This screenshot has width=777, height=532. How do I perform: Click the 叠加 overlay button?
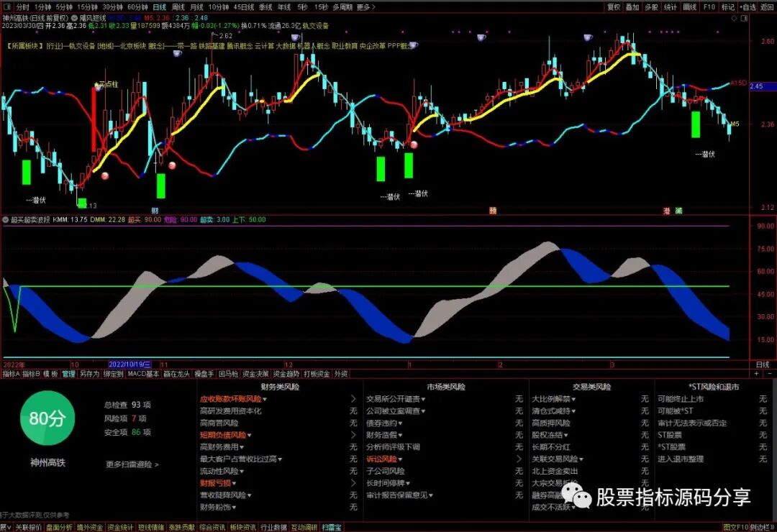pos(632,7)
